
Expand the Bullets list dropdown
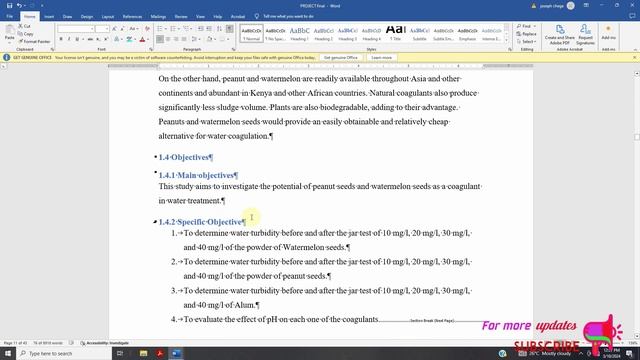(165, 29)
